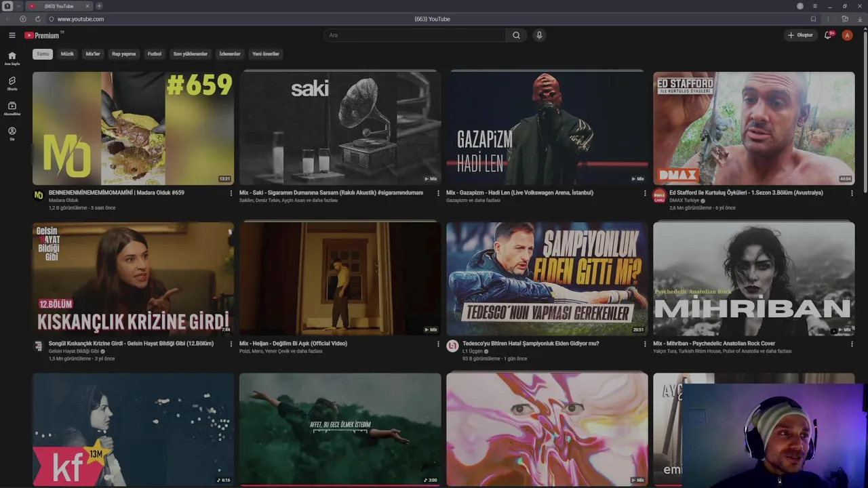Open the account avatar menu
Screen dimensions: 868x488
click(x=847, y=35)
